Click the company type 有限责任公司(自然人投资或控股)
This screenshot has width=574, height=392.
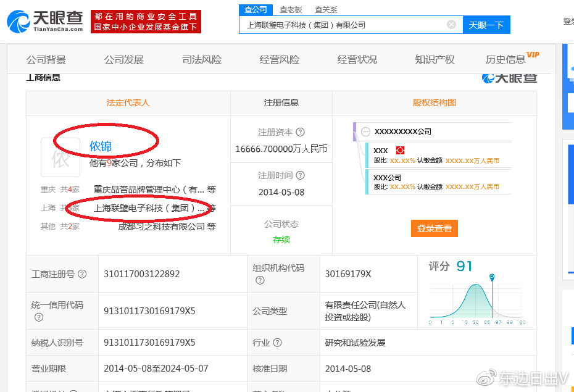365,311
